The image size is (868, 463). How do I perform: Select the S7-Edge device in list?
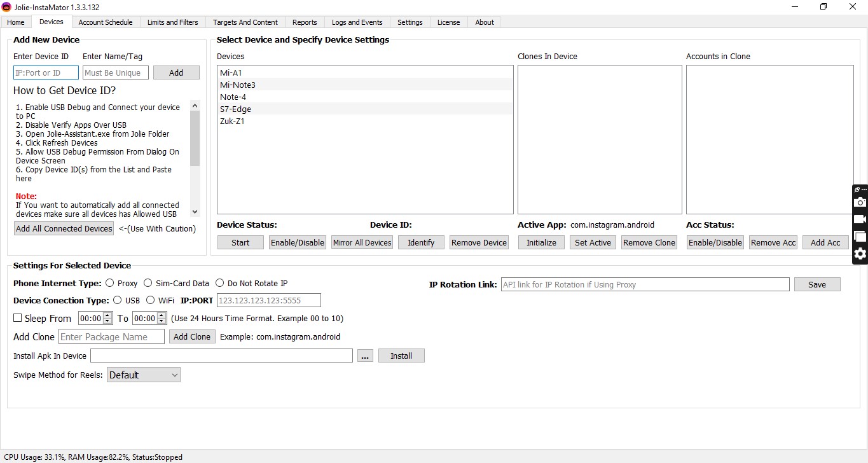coord(236,109)
